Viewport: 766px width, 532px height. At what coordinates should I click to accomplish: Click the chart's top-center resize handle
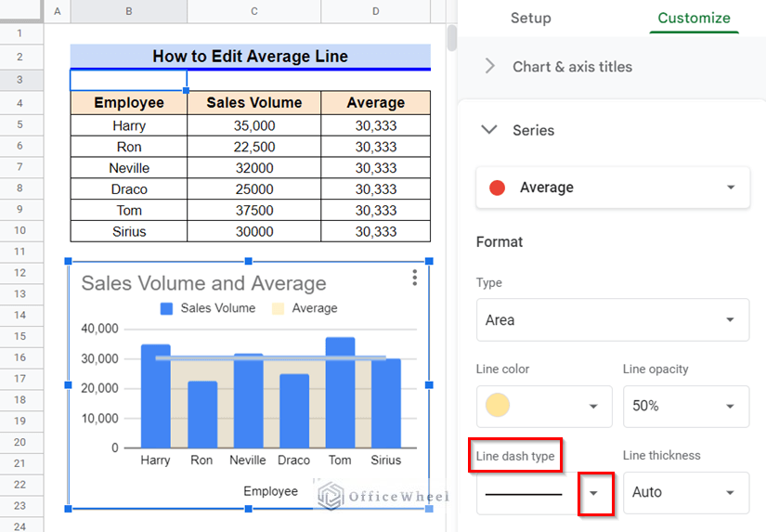coord(248,262)
